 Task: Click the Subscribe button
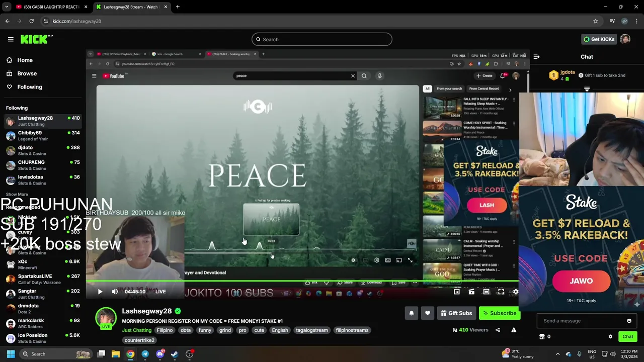click(500, 313)
